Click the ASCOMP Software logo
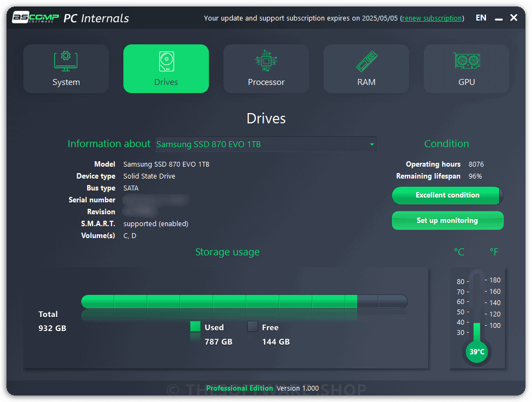The width and height of the screenshot is (532, 402). [35, 17]
